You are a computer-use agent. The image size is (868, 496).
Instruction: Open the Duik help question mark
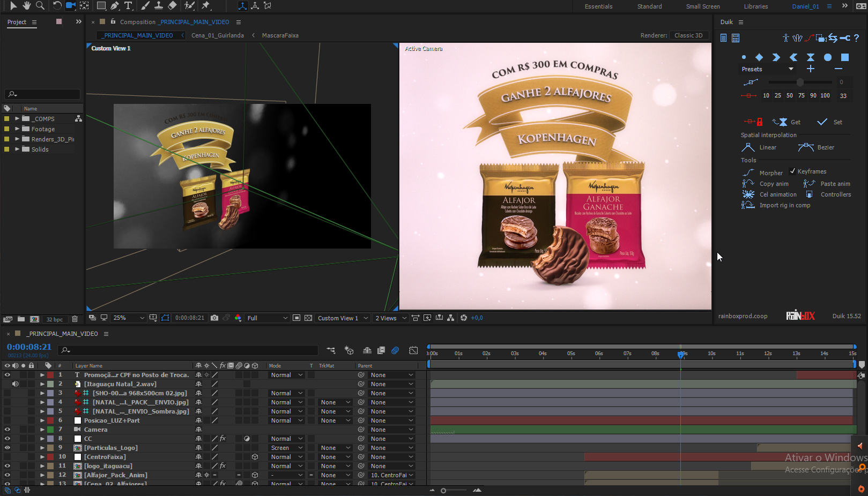[856, 38]
